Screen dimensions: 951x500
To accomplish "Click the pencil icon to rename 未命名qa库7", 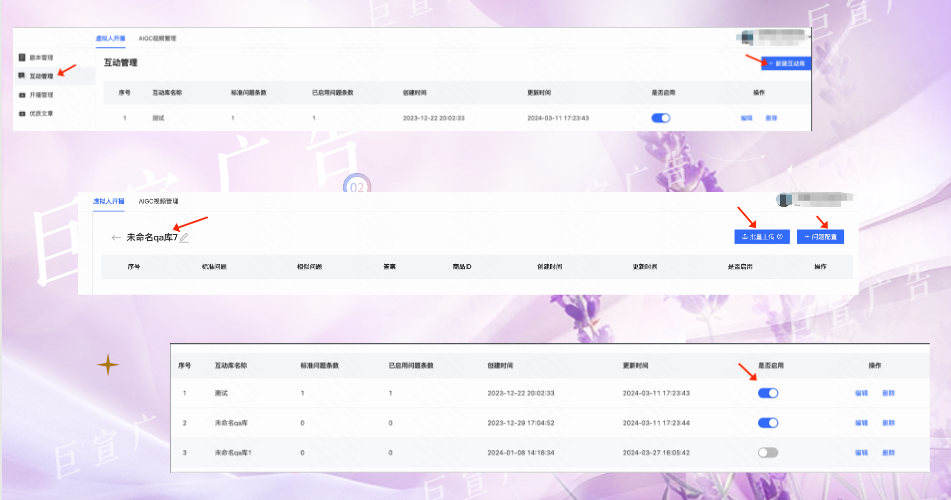I will pos(185,238).
